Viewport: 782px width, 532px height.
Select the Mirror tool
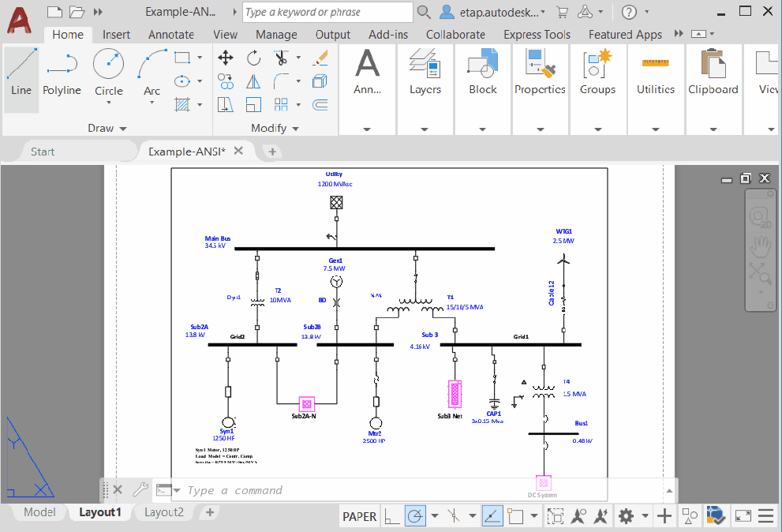253,81
